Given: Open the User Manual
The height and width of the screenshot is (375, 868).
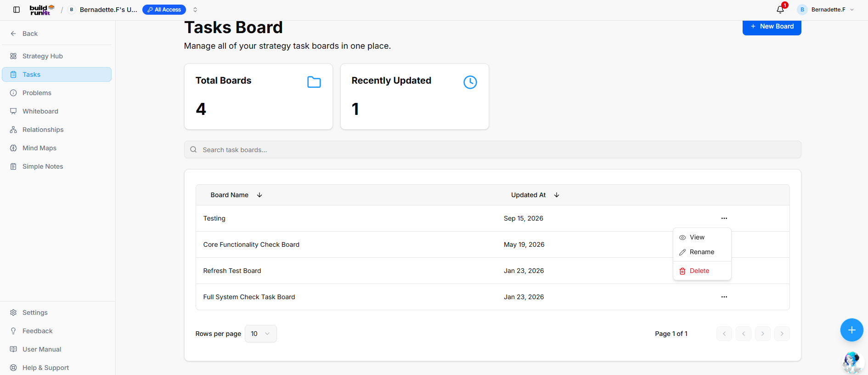Looking at the screenshot, I should (57, 349).
